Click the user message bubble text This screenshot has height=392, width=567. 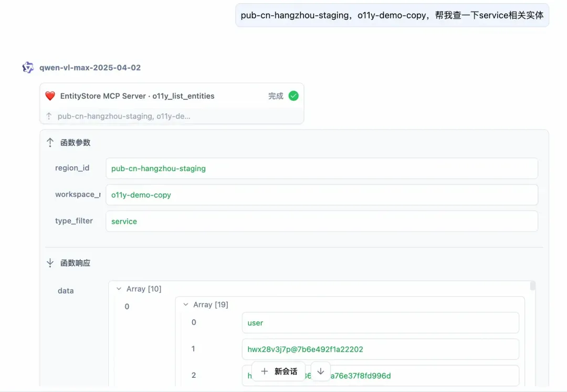pos(392,15)
